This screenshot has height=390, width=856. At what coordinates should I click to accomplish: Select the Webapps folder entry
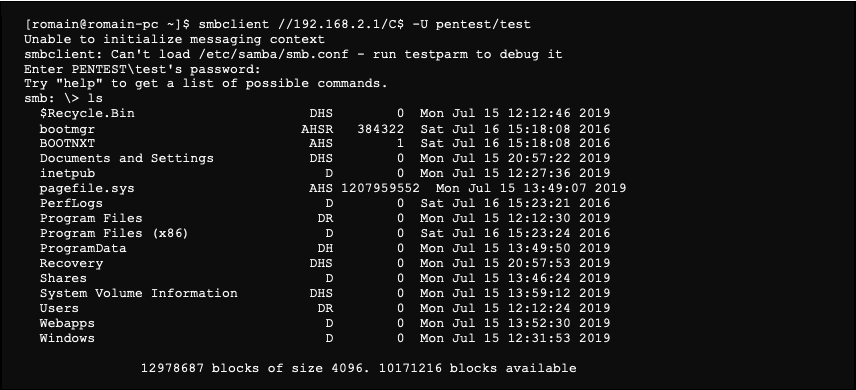67,323
